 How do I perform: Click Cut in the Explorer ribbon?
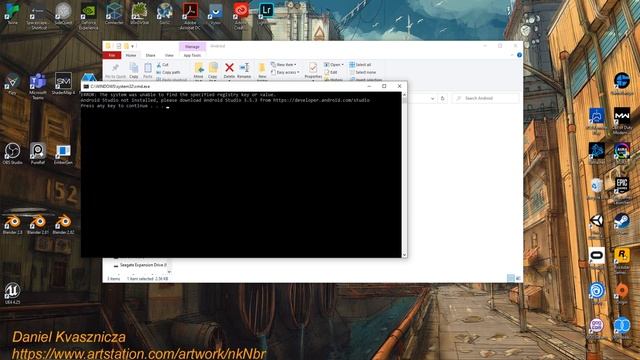[x=162, y=64]
